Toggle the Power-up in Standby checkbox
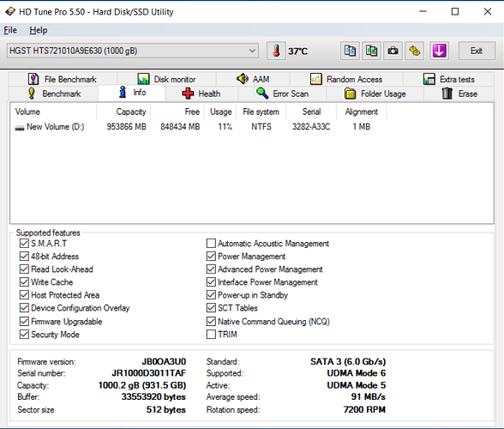 pyautogui.click(x=211, y=295)
